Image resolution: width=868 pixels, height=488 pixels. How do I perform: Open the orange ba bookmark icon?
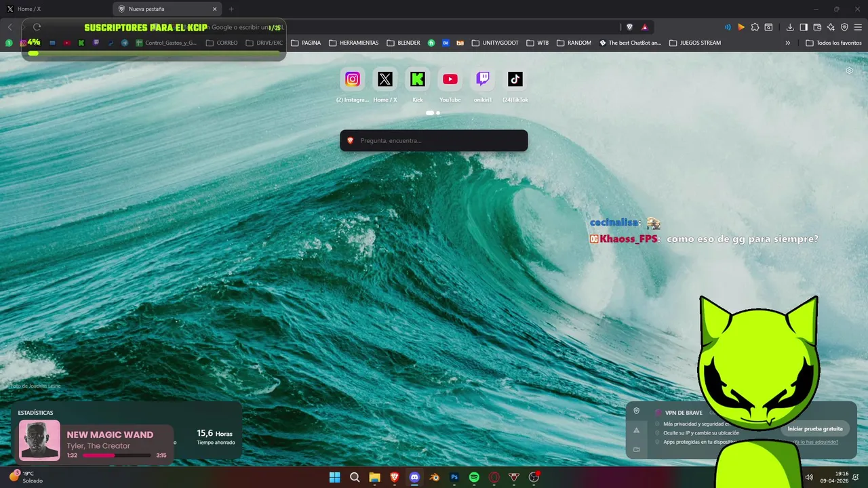[x=460, y=43]
